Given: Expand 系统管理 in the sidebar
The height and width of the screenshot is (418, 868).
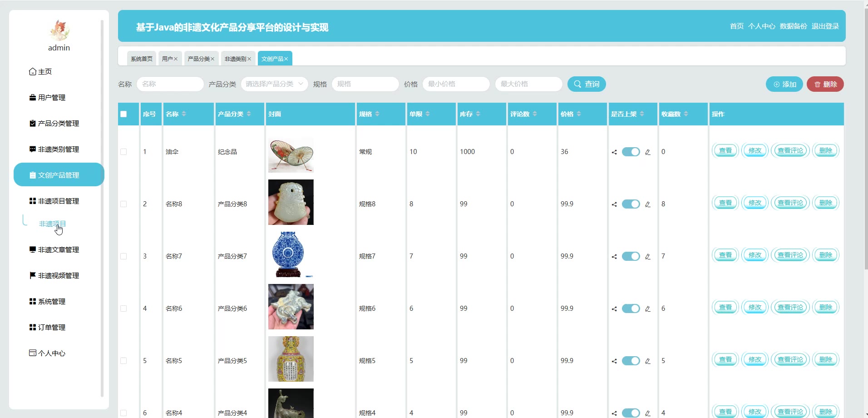Looking at the screenshot, I should [x=59, y=302].
